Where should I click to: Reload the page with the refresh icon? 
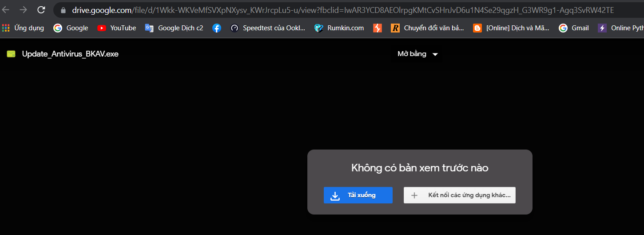pyautogui.click(x=41, y=10)
